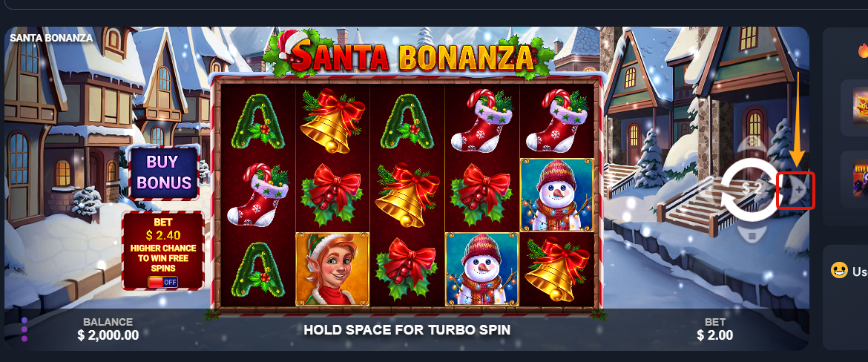Click the BALANCE $ 2,000.00 display
The width and height of the screenshot is (868, 362).
(x=108, y=329)
